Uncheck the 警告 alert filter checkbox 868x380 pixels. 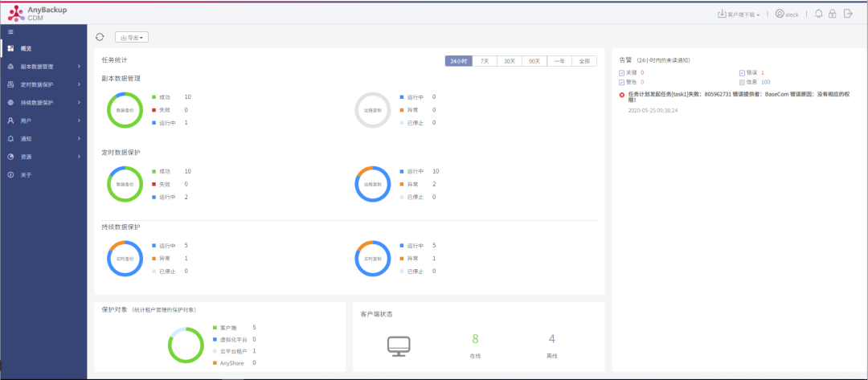pos(621,82)
